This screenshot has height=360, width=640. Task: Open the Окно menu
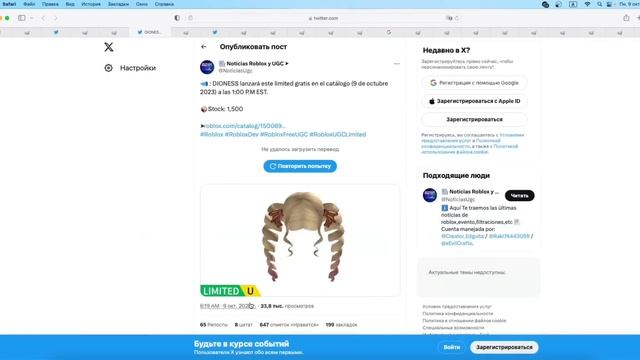click(x=142, y=4)
